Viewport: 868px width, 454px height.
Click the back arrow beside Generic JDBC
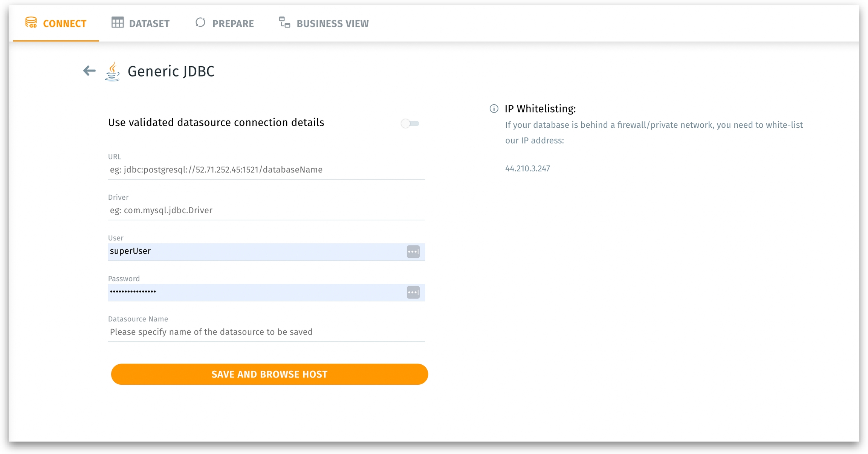point(89,70)
